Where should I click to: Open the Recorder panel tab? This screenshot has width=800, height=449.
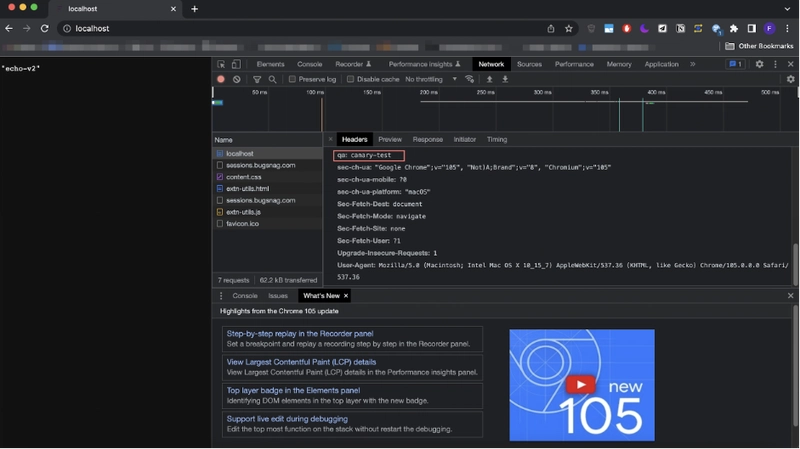point(353,64)
